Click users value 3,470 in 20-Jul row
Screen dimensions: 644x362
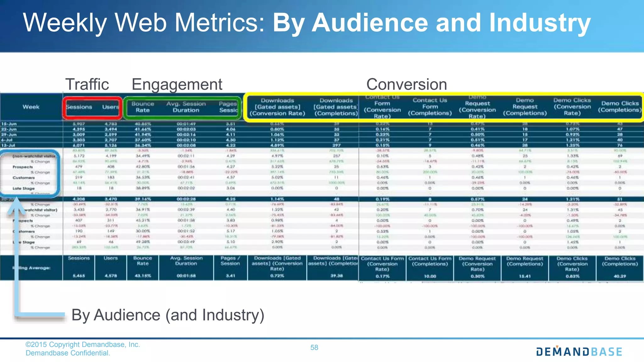click(111, 199)
